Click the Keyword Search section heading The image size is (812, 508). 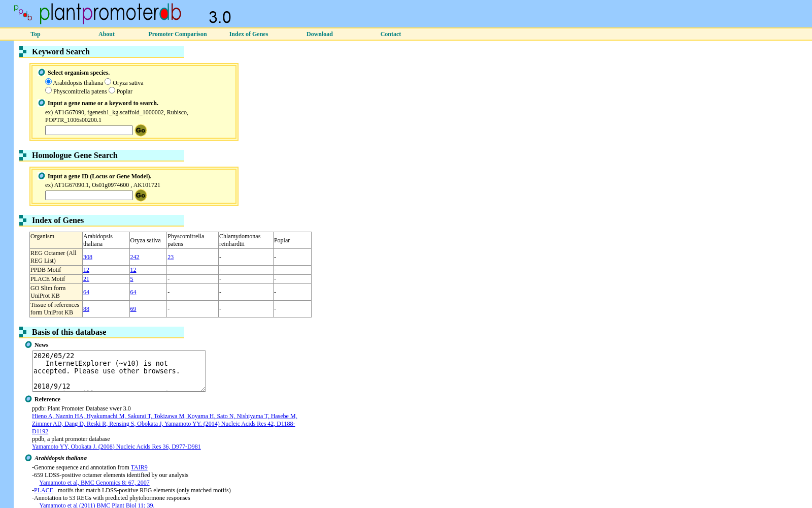point(61,52)
